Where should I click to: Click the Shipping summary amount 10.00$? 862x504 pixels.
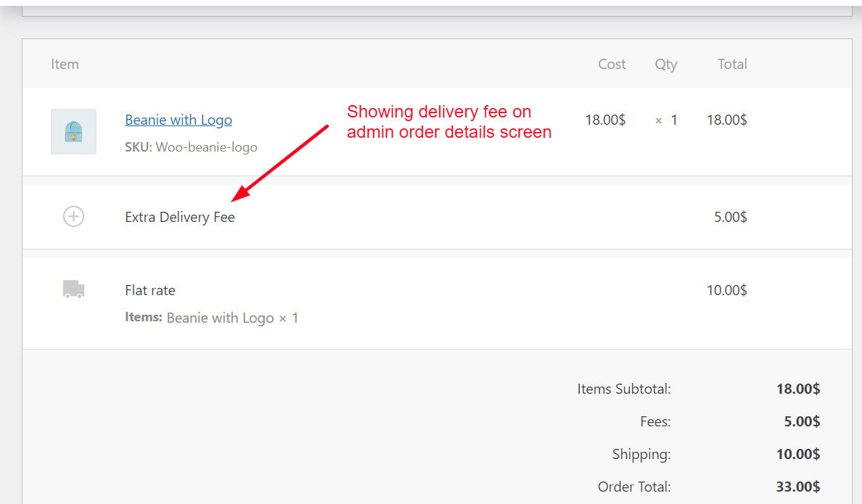798,454
